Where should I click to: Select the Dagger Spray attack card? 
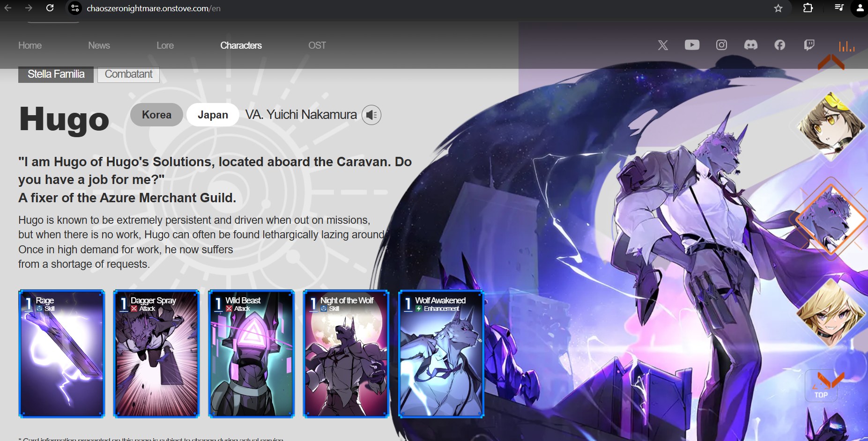tap(156, 353)
